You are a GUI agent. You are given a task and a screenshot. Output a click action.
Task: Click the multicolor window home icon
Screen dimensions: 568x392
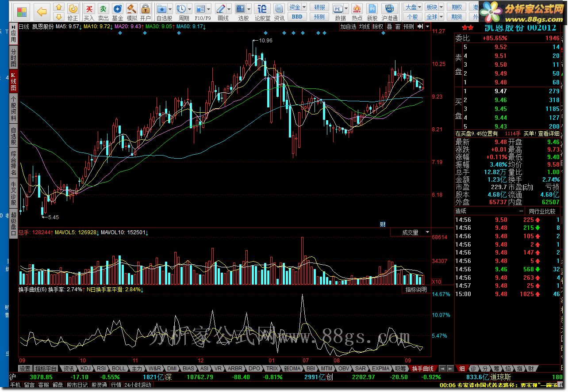[x=23, y=11]
